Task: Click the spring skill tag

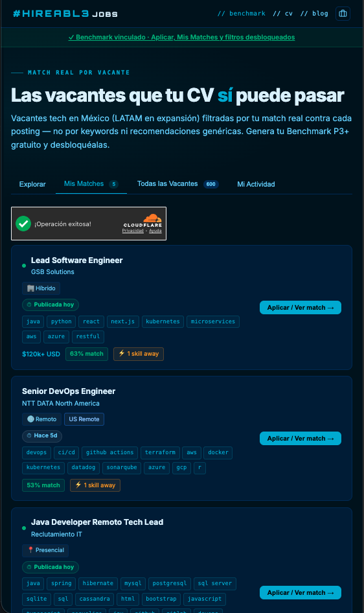Action: [62, 584]
